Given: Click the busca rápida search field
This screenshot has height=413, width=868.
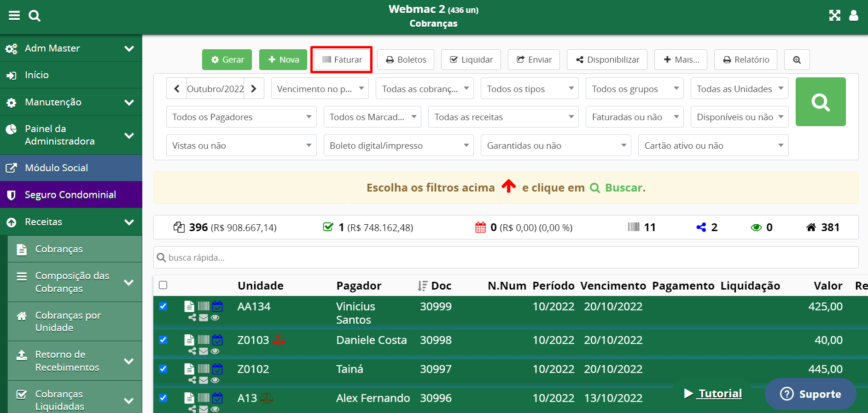Looking at the screenshot, I should (x=506, y=257).
